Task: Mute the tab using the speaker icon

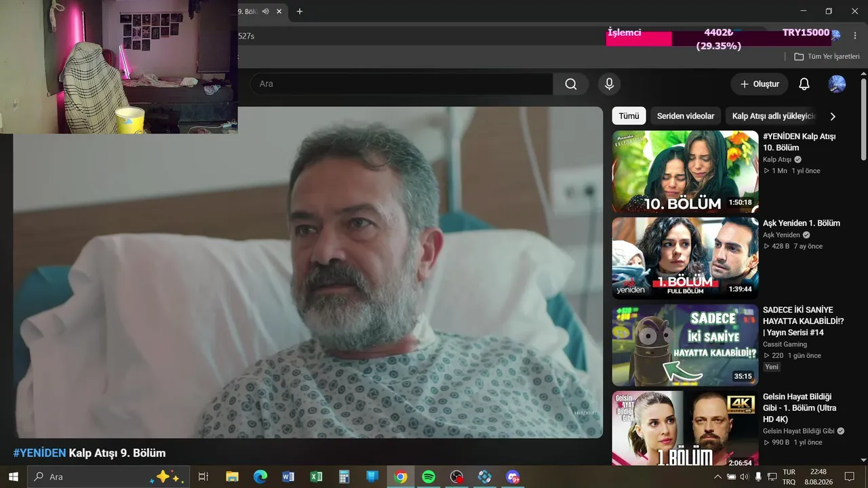Action: coord(266,12)
